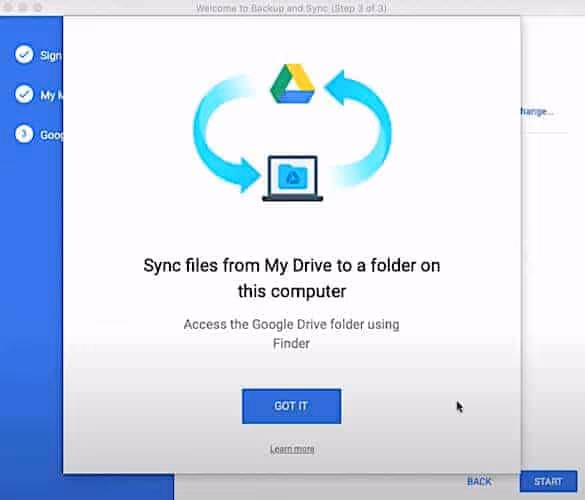Image resolution: width=585 pixels, height=500 pixels.
Task: Click 'Access the Google Drive folder using' text
Action: click(291, 324)
